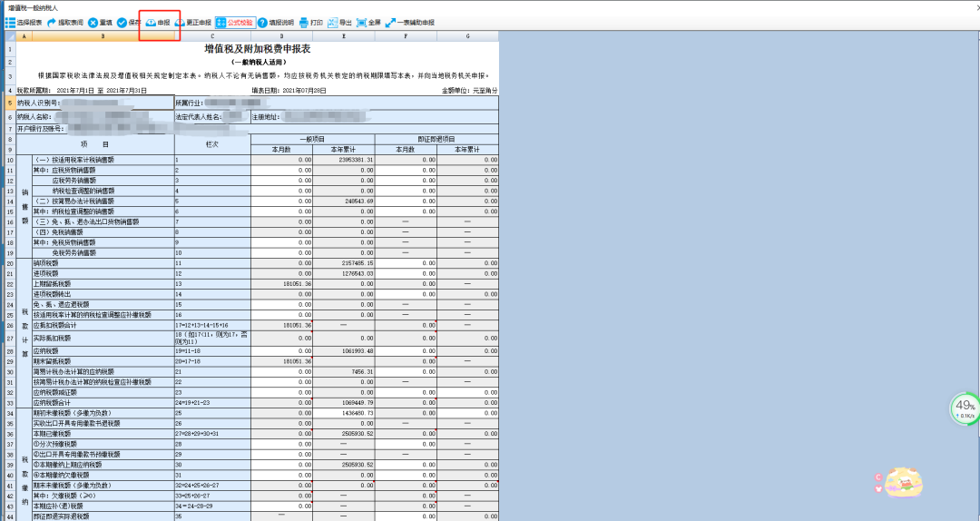
Task: Select column A header
Action: (x=24, y=36)
